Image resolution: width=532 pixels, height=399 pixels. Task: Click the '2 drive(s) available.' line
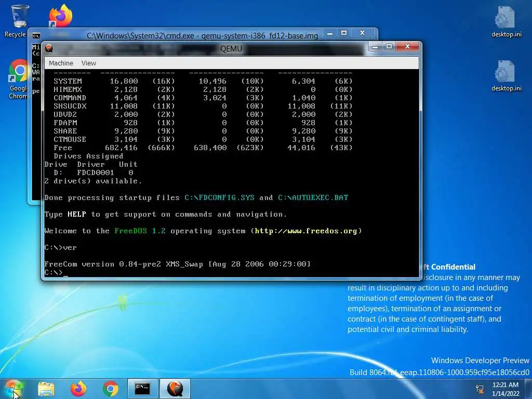[x=93, y=181]
